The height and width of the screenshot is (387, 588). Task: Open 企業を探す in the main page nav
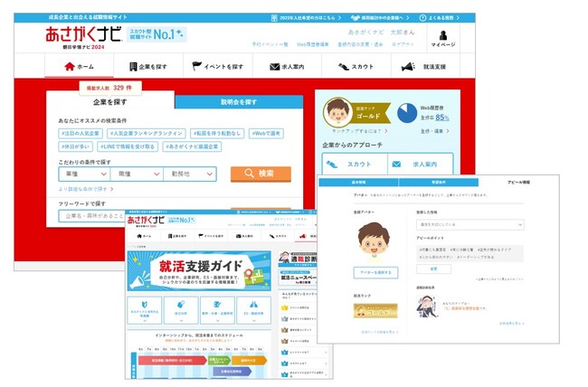(148, 66)
